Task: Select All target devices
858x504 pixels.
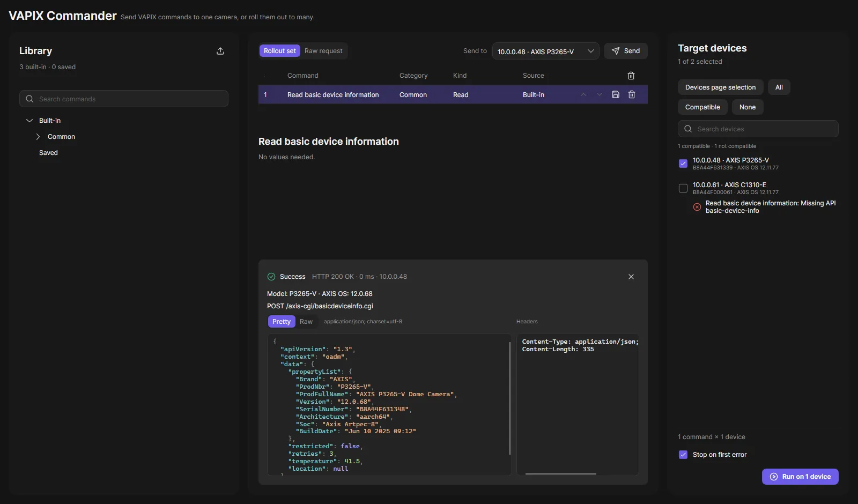Action: 779,87
